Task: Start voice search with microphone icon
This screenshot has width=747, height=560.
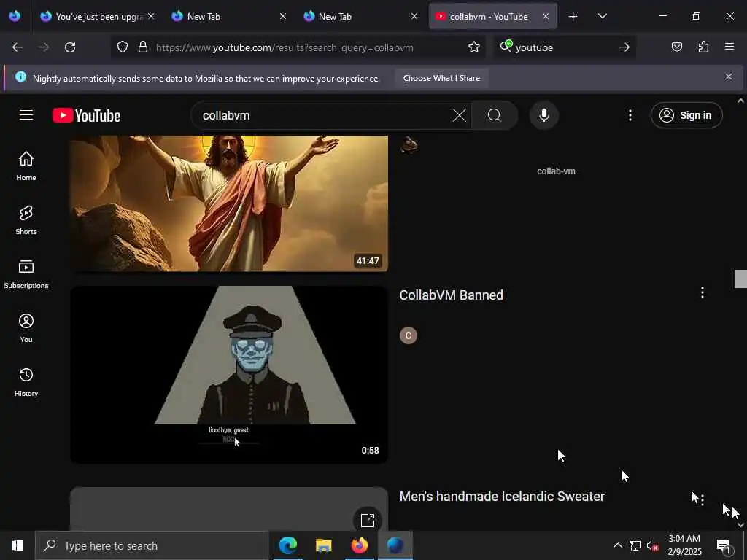Action: [x=543, y=115]
